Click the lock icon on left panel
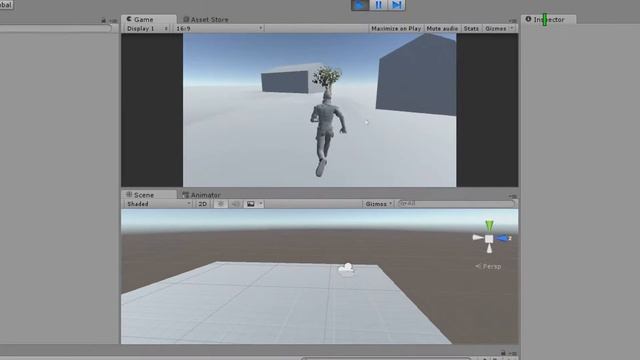This screenshot has width=640, height=360. tap(103, 20)
